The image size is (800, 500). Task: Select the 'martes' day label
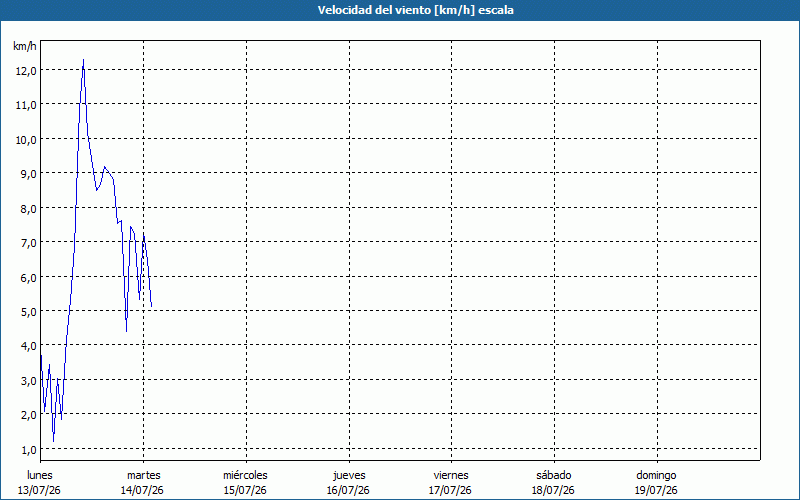(144, 475)
